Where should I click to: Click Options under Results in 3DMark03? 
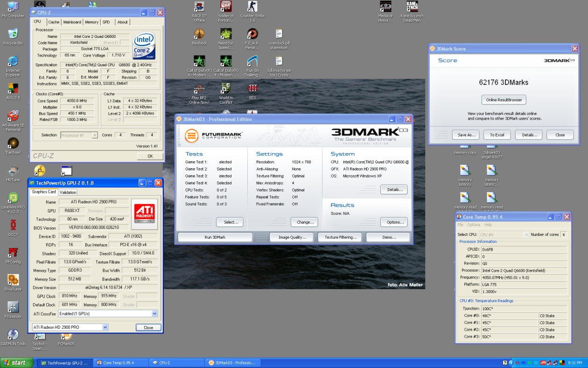(394, 222)
